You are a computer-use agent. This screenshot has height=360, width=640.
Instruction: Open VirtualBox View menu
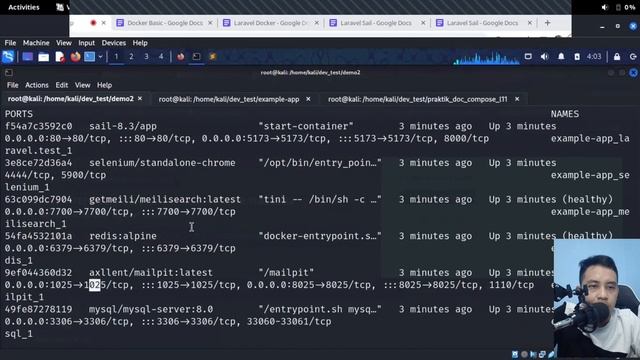tap(64, 43)
